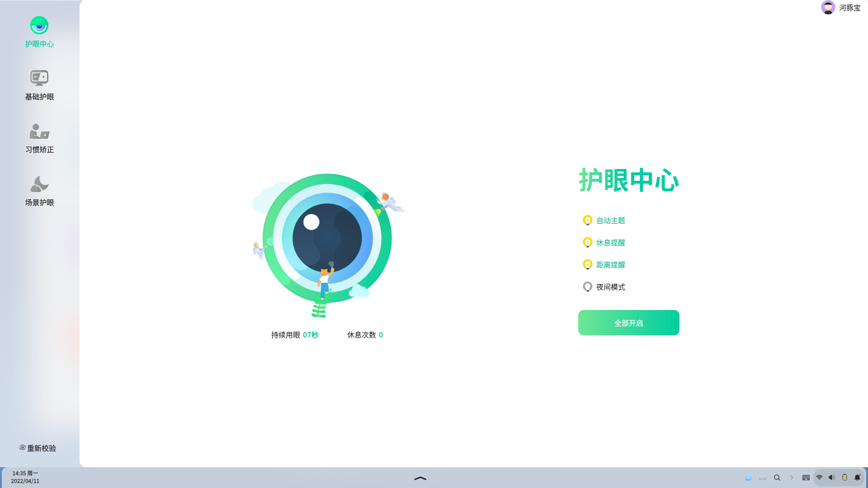Screen dimensions: 868x488
Task: Open the notification bell icon
Action: 857,478
